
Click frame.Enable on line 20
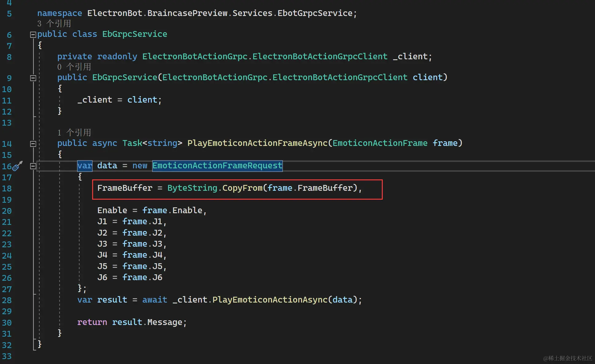(172, 210)
